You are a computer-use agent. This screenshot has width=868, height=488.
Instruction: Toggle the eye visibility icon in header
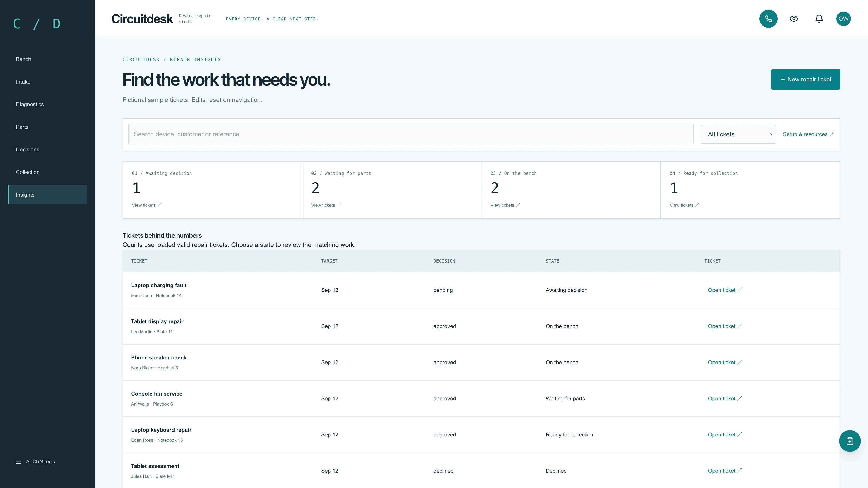794,19
